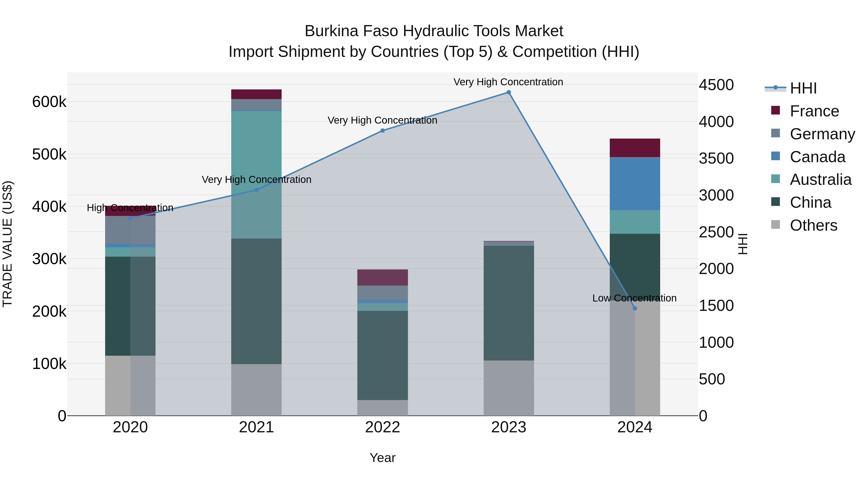Click 'Very High Concentration' label above 2022

[382, 120]
